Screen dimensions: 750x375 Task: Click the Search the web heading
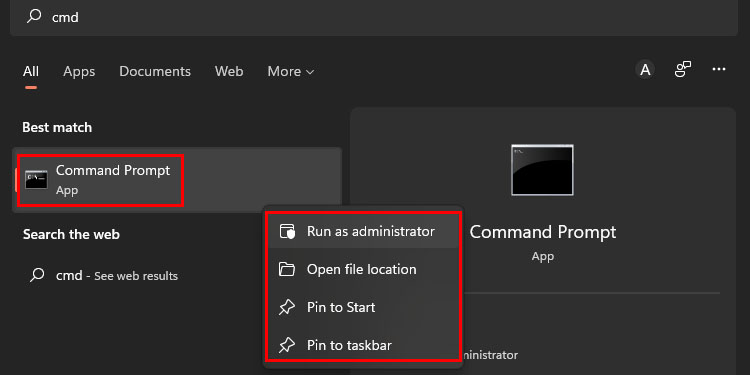pos(71,234)
